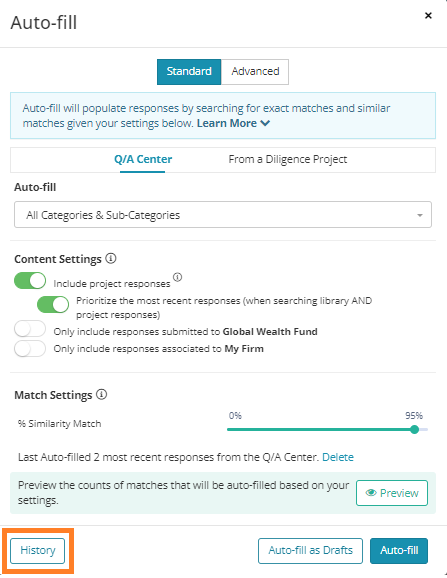447x578 pixels.
Task: Click the Auto-fill as Drafts button
Action: pos(310,550)
